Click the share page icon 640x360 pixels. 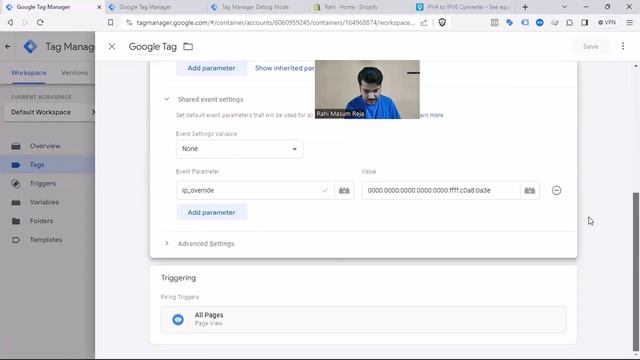pyautogui.click(x=424, y=22)
